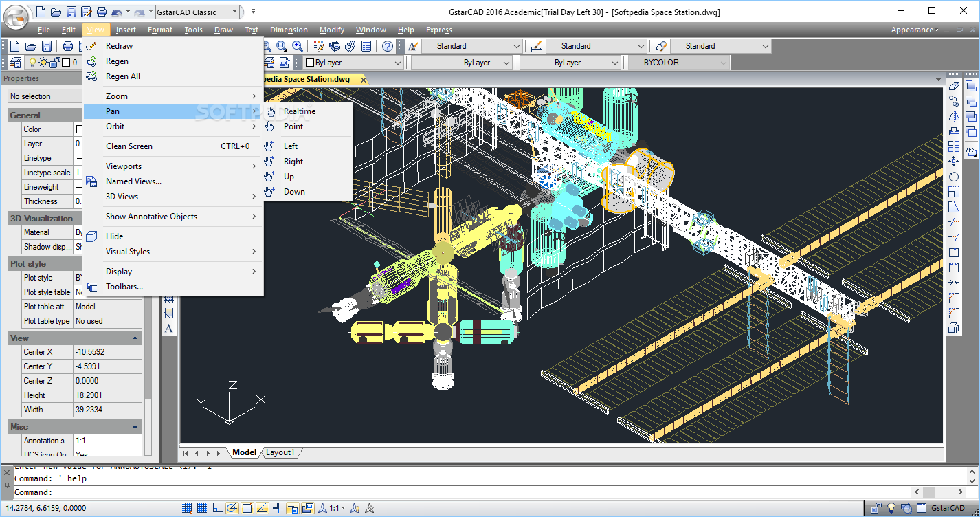980x517 pixels.
Task: Click the Dimension Style icon
Action: (536, 46)
